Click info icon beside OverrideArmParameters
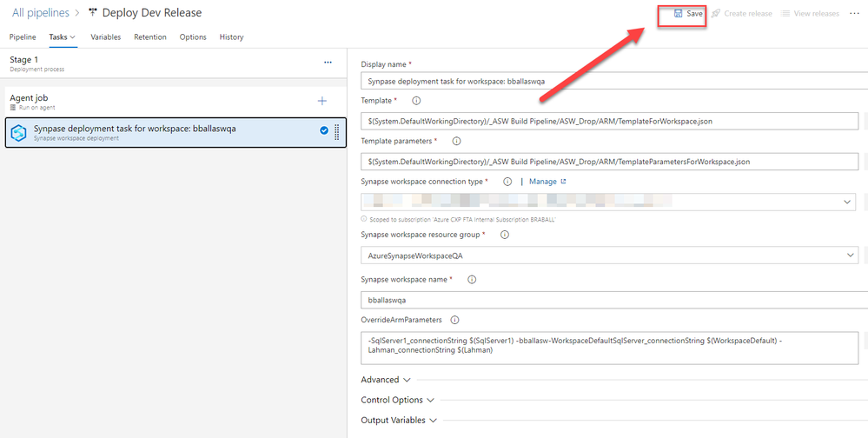 coord(454,320)
